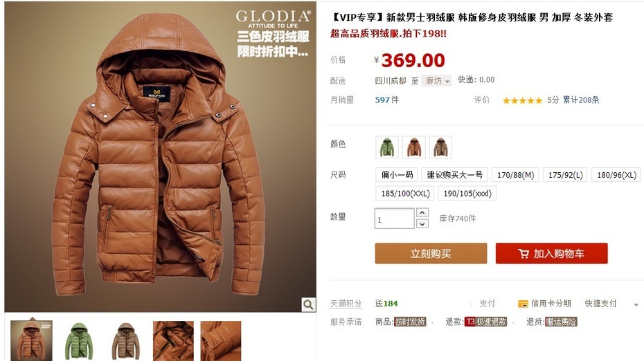Click the 加入购物车 add to cart button
Image resolution: width=644 pixels, height=361 pixels.
(x=552, y=254)
